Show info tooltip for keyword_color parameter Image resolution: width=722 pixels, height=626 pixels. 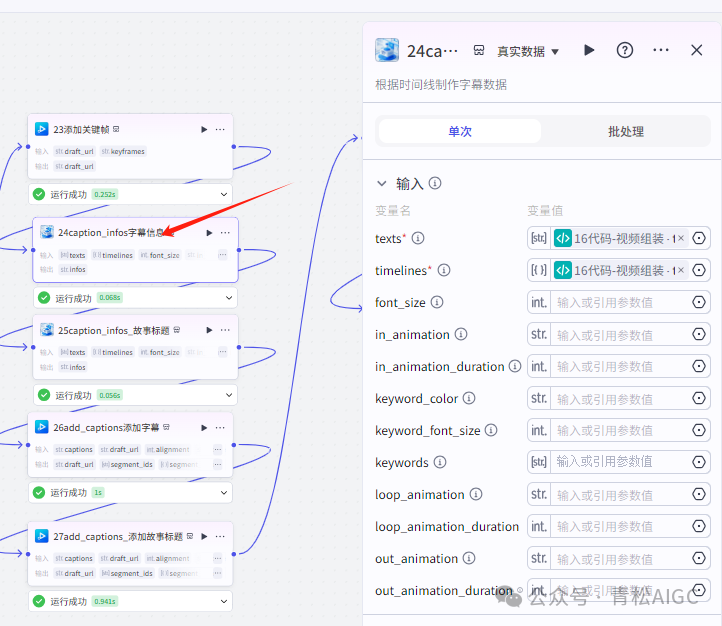[469, 398]
